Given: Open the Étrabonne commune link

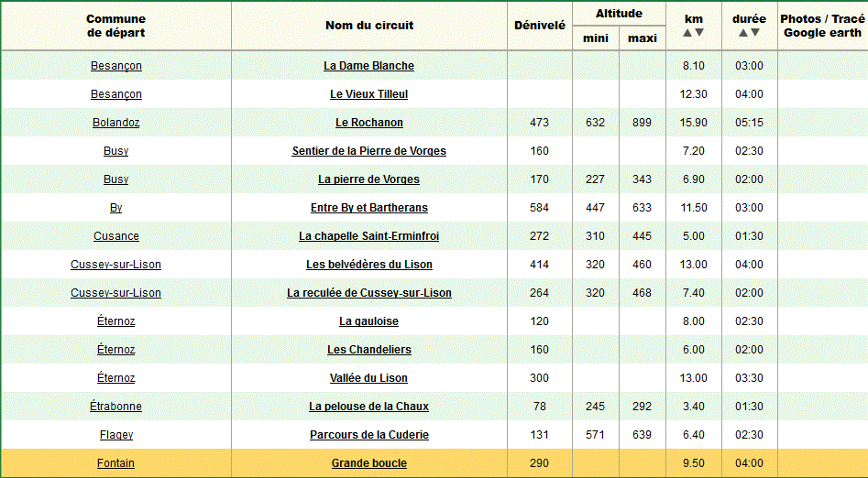Looking at the screenshot, I should coord(116,407).
